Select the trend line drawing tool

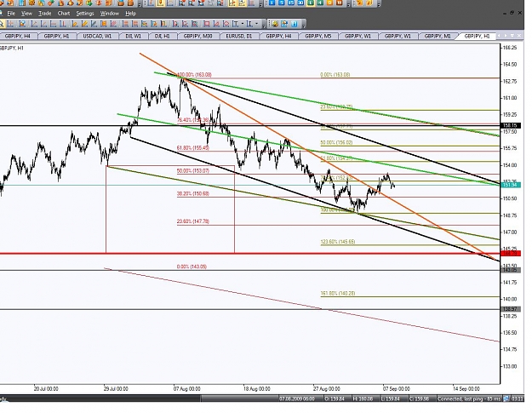pos(34,24)
